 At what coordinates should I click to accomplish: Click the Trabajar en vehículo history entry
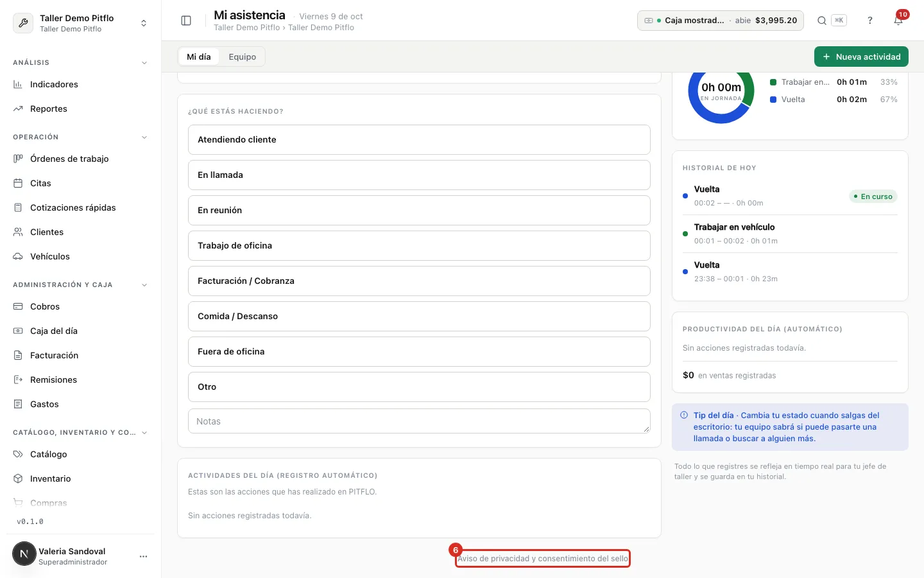tap(790, 234)
